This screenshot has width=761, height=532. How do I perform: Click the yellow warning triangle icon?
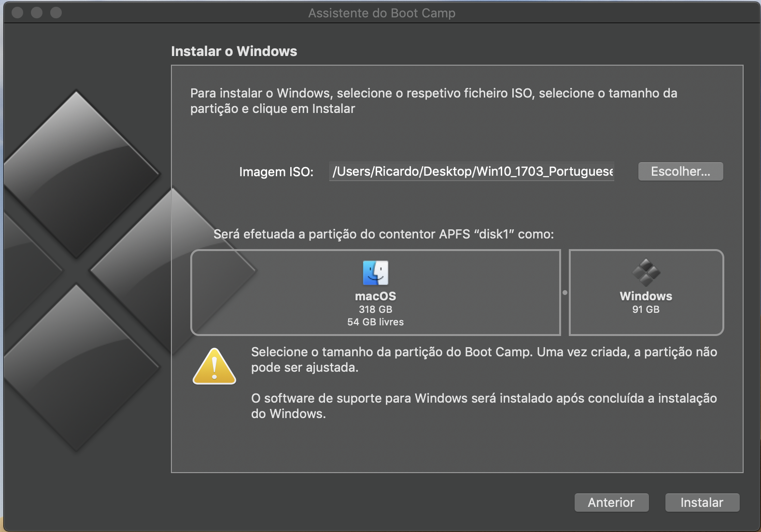(x=214, y=366)
